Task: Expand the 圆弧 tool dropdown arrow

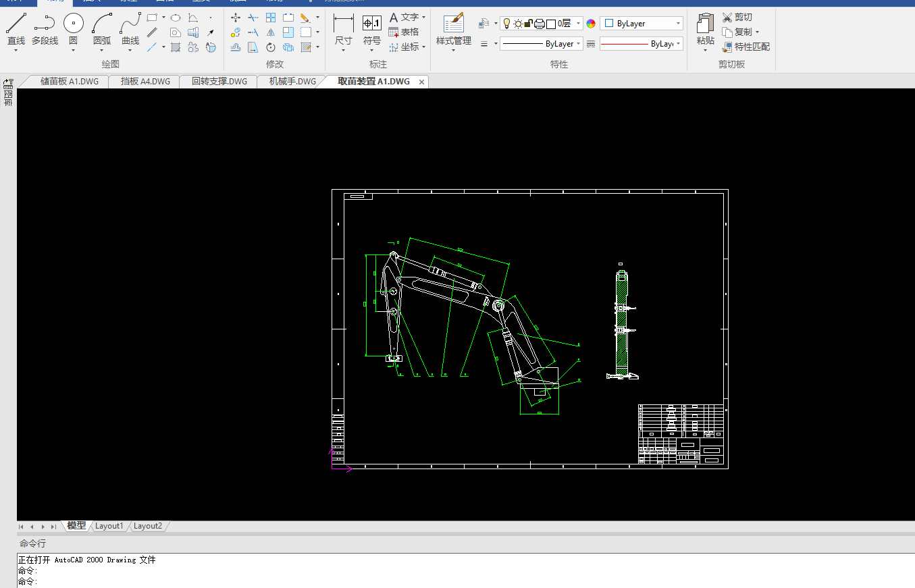Action: [102, 50]
